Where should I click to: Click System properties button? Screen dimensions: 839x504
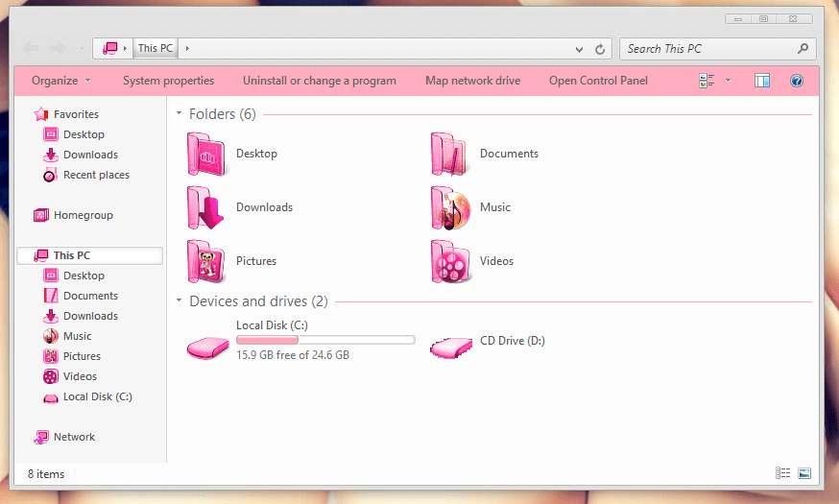[x=168, y=82]
